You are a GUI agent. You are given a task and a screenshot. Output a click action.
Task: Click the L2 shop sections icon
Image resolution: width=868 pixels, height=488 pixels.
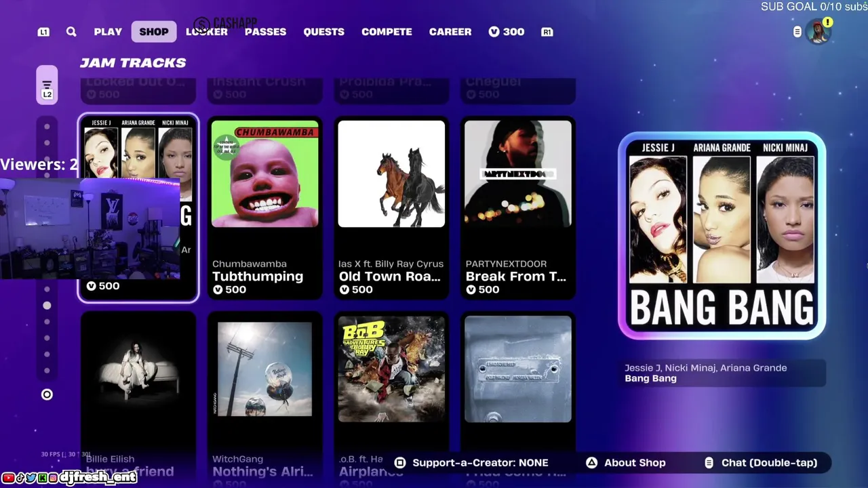(x=47, y=85)
